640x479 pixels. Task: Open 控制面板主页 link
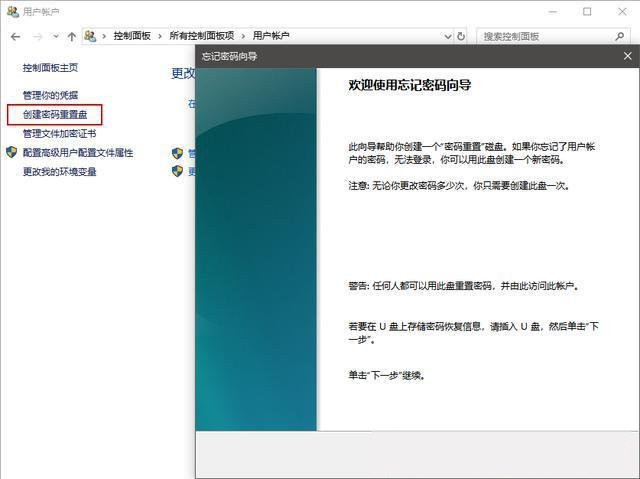(x=50, y=68)
